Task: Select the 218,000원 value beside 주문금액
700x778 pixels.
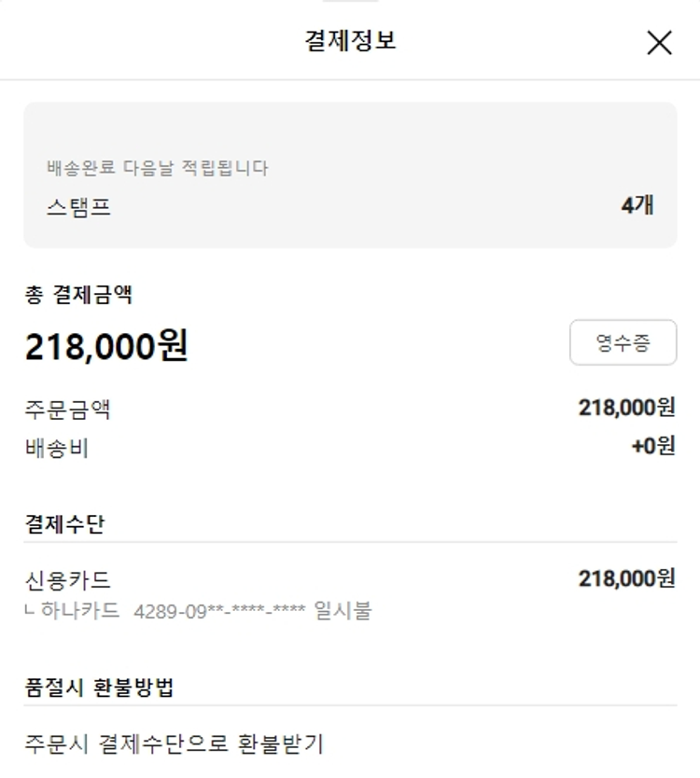Action: pyautogui.click(x=626, y=408)
